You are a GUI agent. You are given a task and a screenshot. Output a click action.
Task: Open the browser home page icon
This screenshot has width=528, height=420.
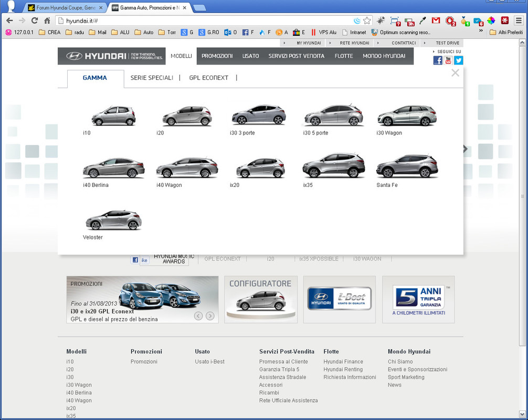[47, 20]
